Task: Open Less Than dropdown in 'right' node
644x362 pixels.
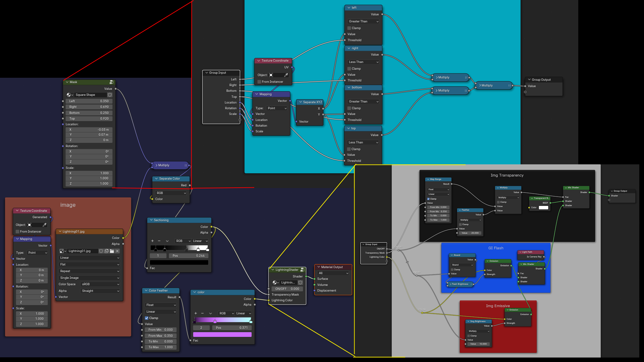Action: pyautogui.click(x=363, y=62)
